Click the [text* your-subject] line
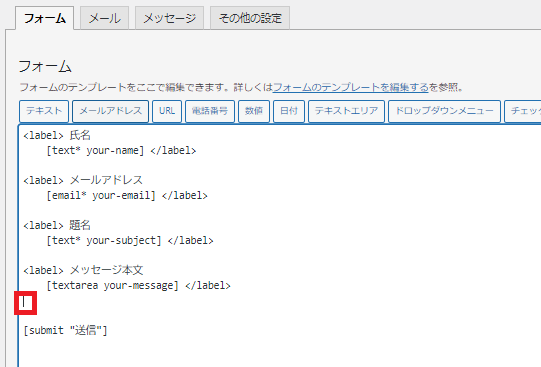Screen dimensions: 541x367 130,240
